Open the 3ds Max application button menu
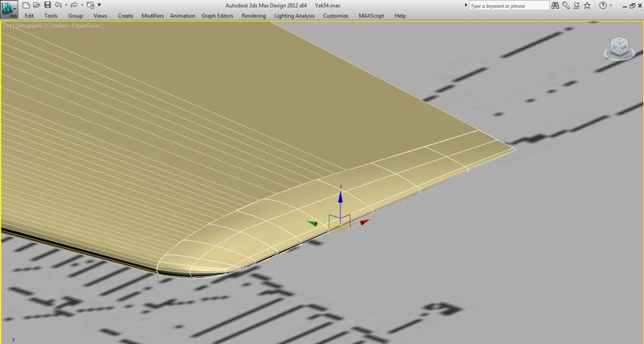644x344 pixels. [9, 10]
